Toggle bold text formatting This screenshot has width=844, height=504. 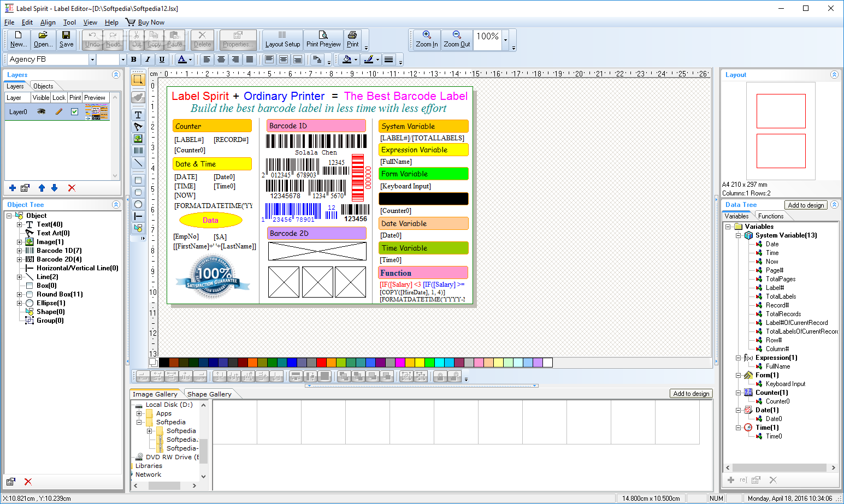coord(134,60)
